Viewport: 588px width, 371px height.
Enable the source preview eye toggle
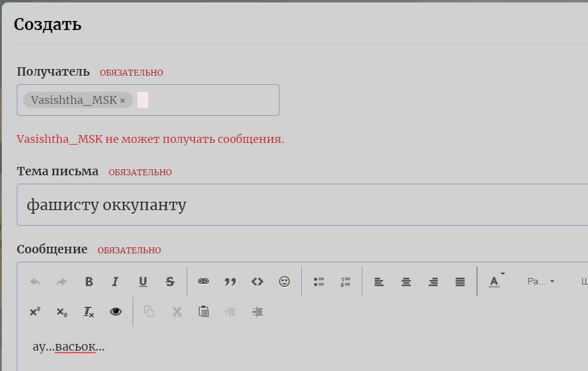(x=115, y=312)
